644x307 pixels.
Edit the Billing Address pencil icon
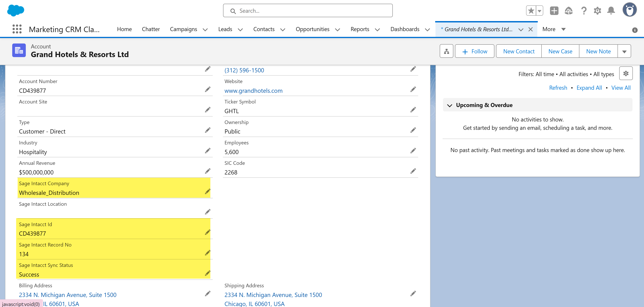coord(207,293)
